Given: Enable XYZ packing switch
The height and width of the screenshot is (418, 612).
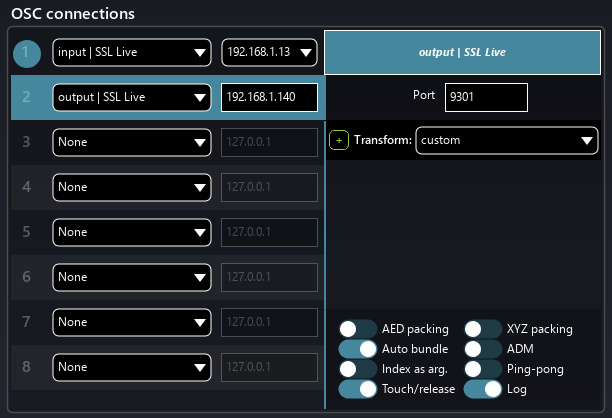Looking at the screenshot, I should [x=482, y=329].
